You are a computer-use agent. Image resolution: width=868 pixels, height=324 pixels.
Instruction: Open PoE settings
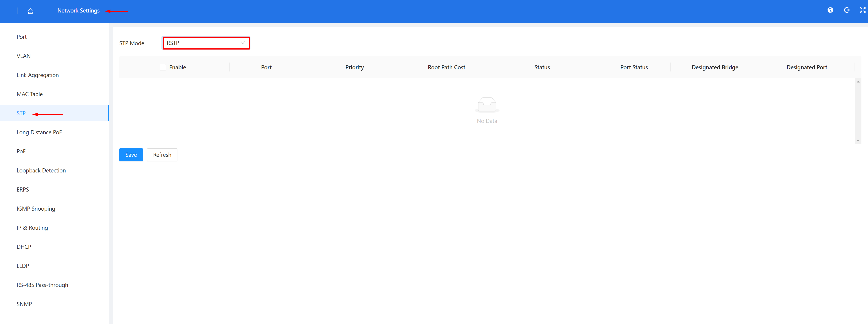[x=21, y=151]
